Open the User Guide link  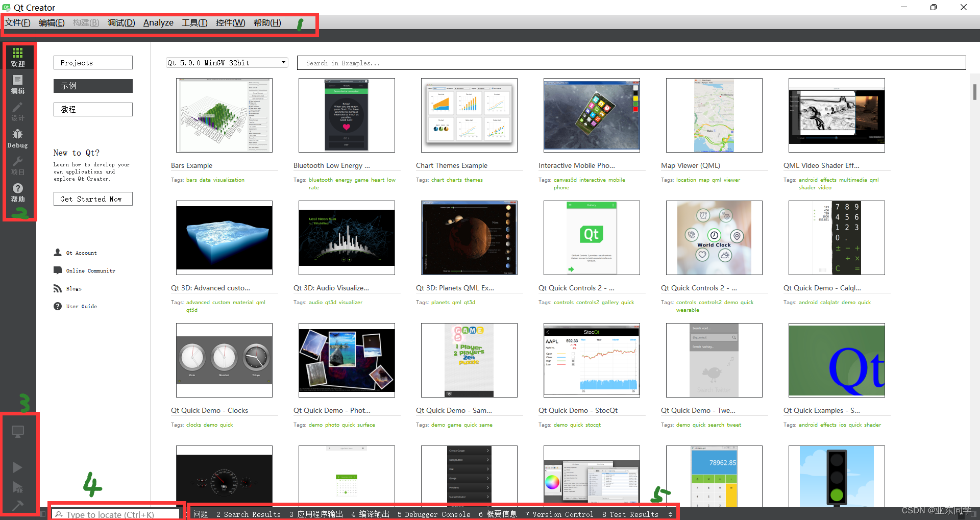(82, 306)
